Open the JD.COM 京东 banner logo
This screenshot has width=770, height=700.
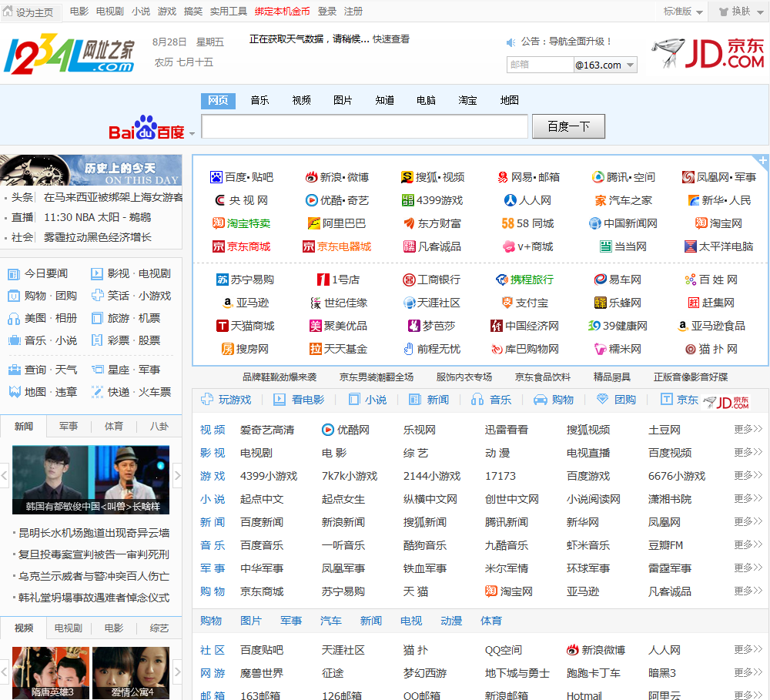coord(708,54)
